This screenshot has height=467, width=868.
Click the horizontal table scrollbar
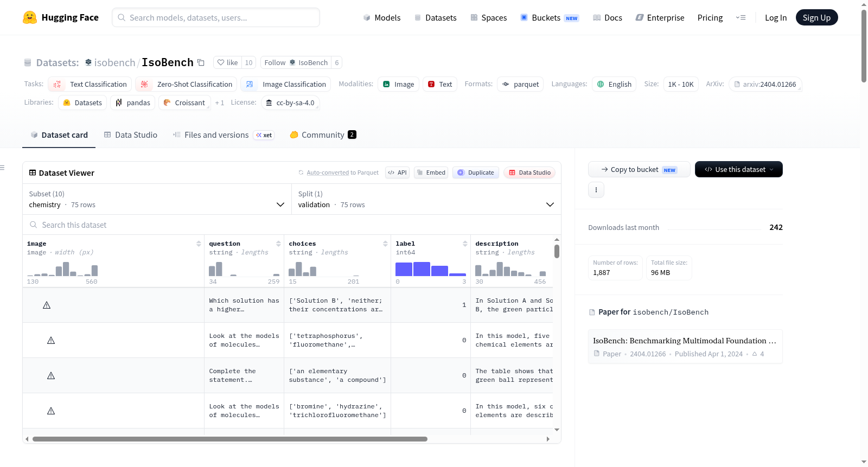pos(230,439)
